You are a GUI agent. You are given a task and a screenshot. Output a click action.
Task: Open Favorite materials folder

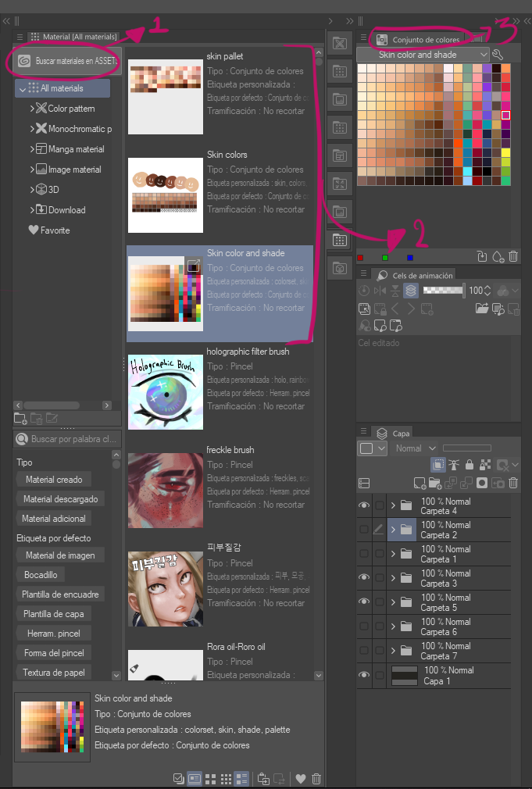[49, 230]
